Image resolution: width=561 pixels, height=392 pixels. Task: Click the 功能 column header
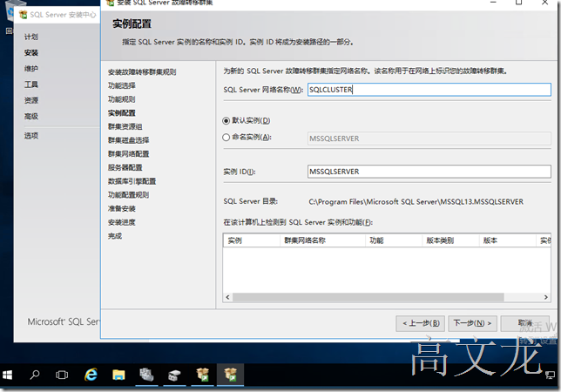[x=394, y=240]
